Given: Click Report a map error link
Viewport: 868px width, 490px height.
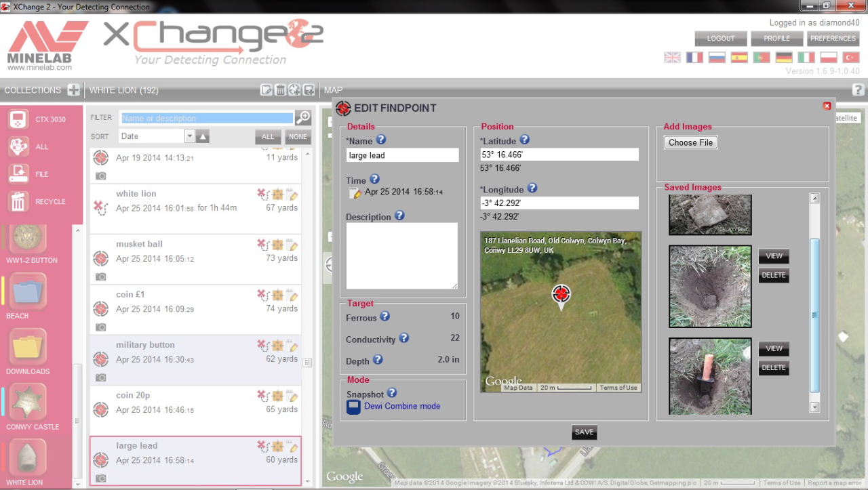Looking at the screenshot, I should [835, 483].
